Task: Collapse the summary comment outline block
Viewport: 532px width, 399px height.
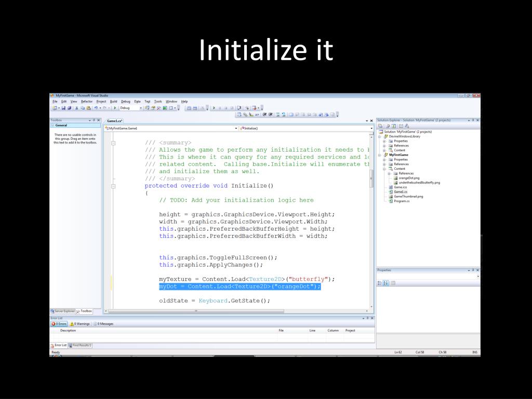Action: coord(113,143)
